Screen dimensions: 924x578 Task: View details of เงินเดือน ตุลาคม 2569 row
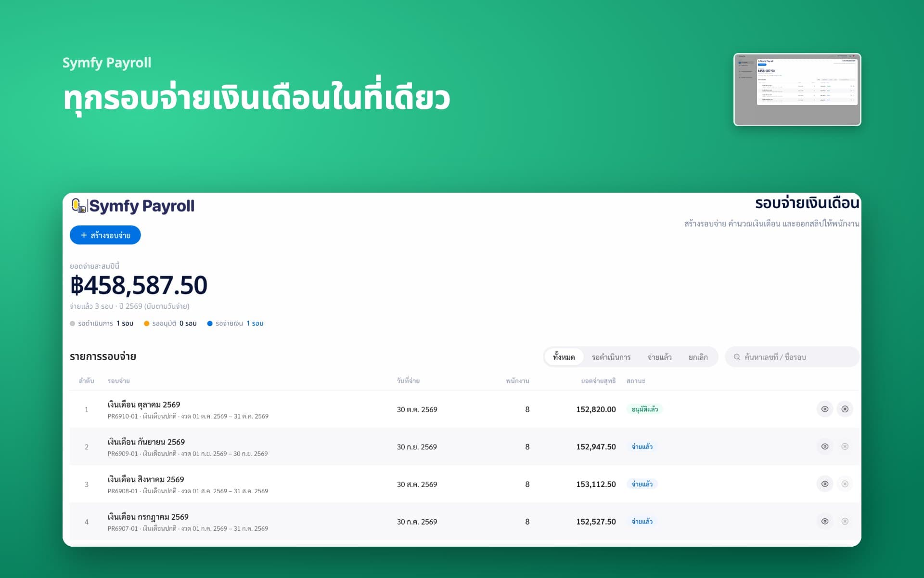point(824,409)
